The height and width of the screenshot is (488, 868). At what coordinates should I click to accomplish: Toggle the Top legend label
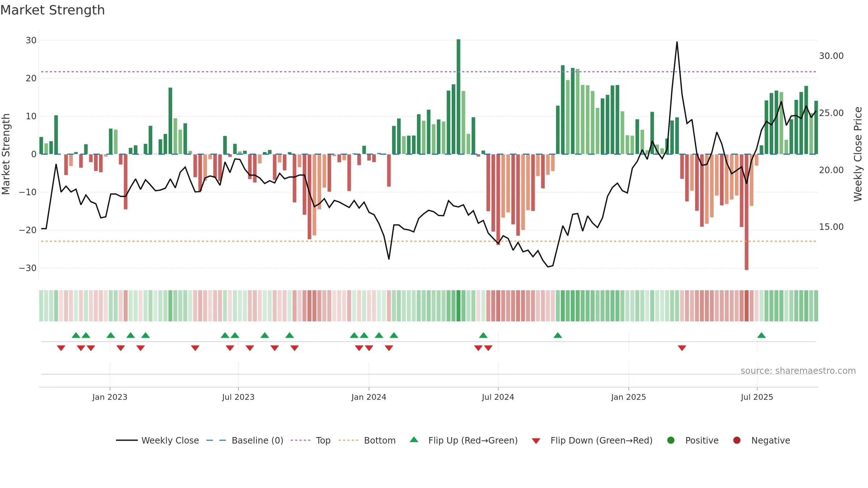(x=323, y=441)
